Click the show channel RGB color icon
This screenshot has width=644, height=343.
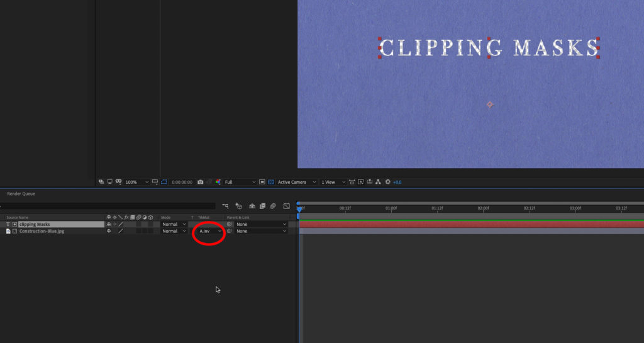pyautogui.click(x=218, y=182)
